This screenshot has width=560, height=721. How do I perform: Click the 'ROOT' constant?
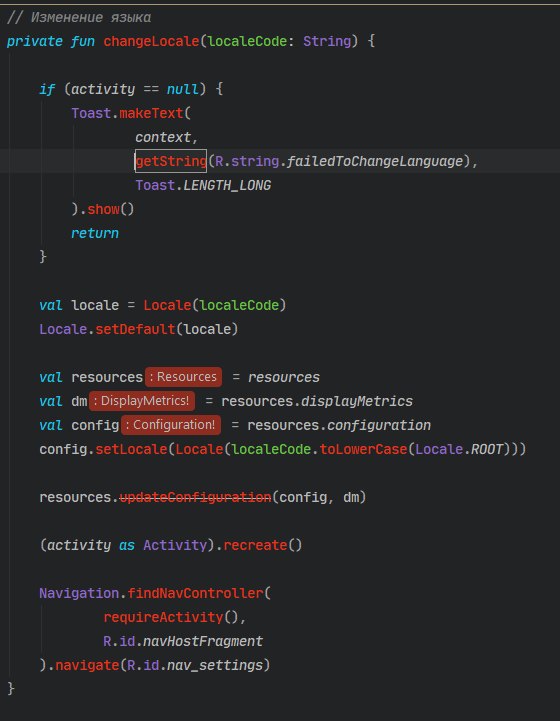487,449
